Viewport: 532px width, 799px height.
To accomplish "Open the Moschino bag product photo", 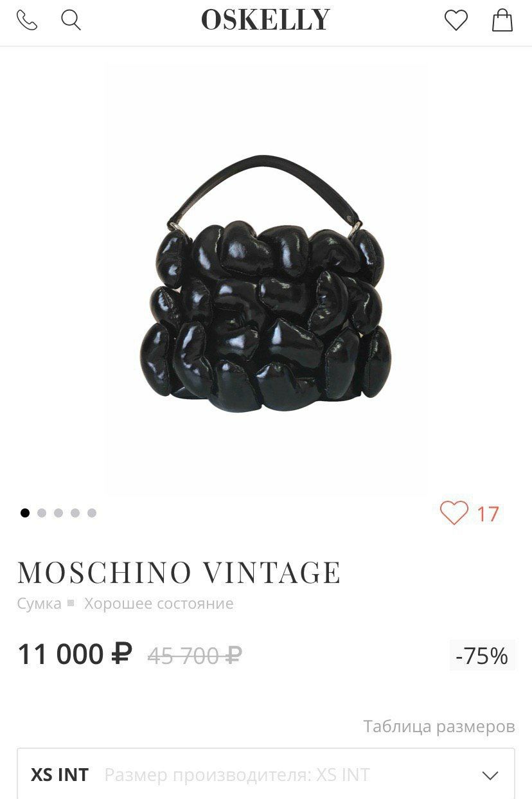I will click(266, 279).
